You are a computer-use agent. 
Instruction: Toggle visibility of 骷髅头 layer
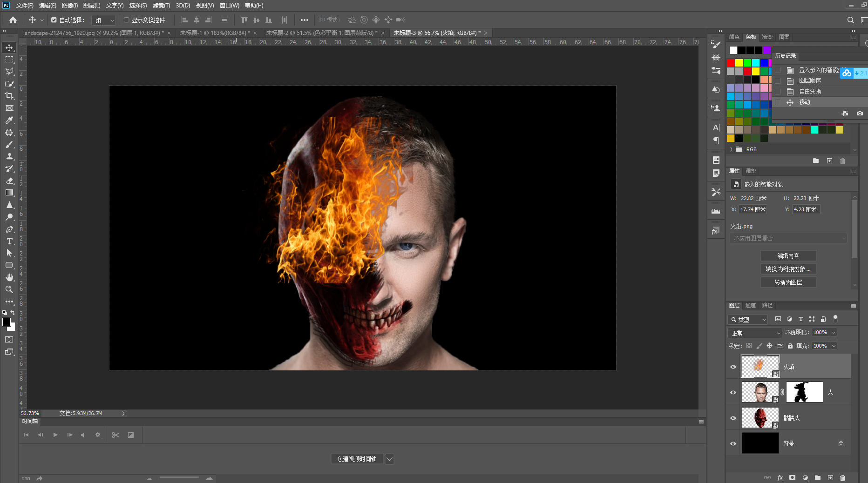pyautogui.click(x=733, y=418)
